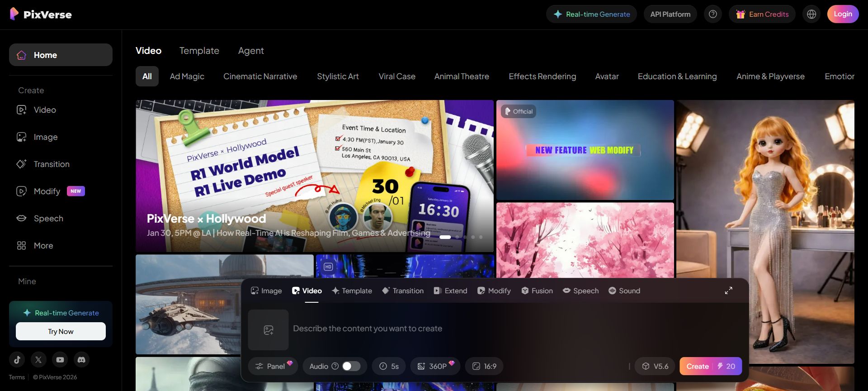868x391 pixels.
Task: Expand the creation panel with the arrows icon
Action: click(728, 291)
